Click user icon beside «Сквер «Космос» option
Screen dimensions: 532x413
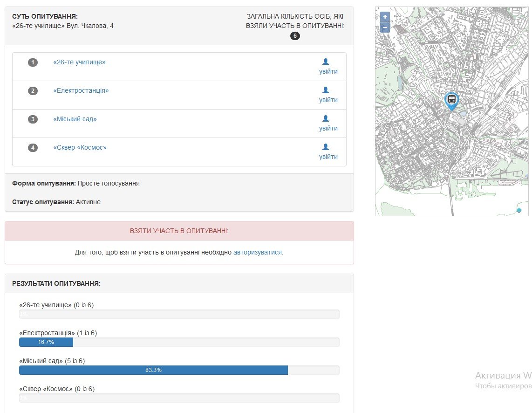pos(326,147)
